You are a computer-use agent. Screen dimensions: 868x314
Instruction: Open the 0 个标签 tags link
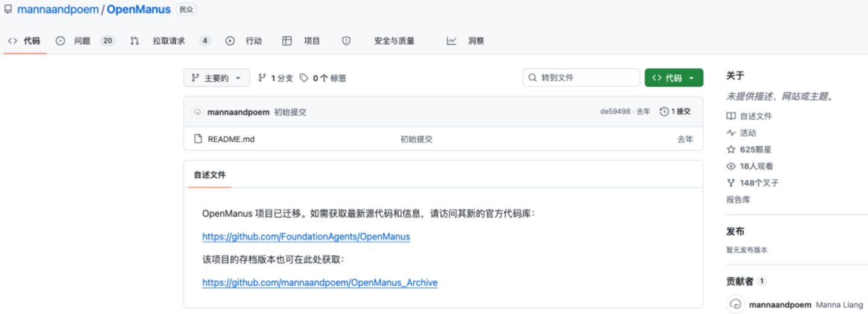coord(323,78)
